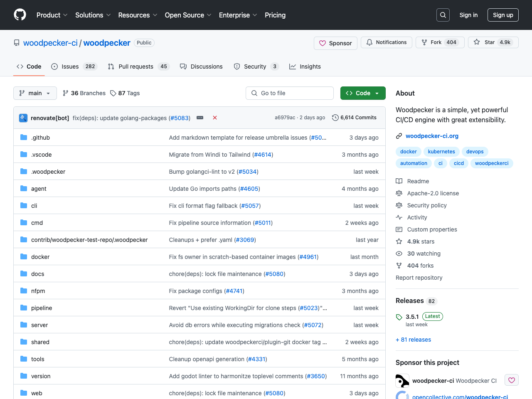The height and width of the screenshot is (399, 532).
Task: View the 6,614 Commits history
Action: click(x=354, y=118)
